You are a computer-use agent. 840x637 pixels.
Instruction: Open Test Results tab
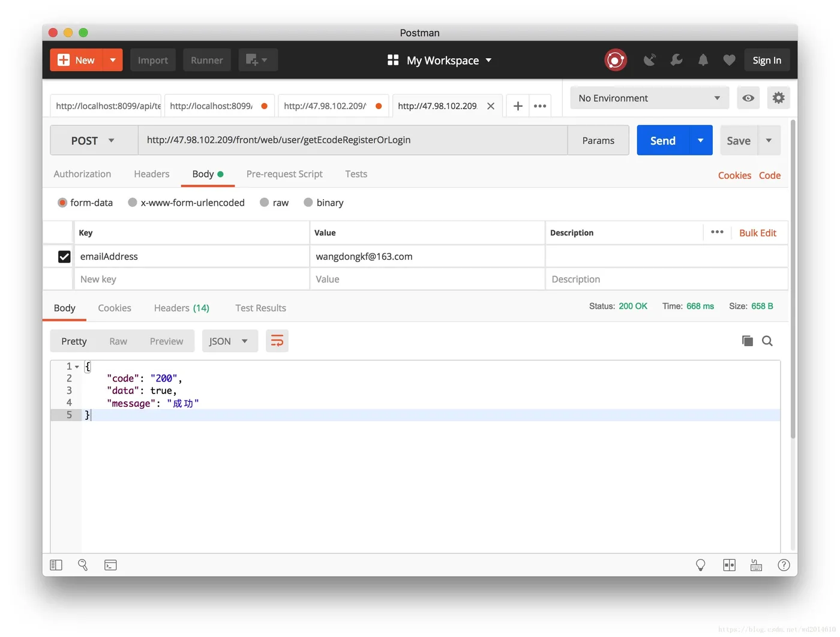pos(260,308)
